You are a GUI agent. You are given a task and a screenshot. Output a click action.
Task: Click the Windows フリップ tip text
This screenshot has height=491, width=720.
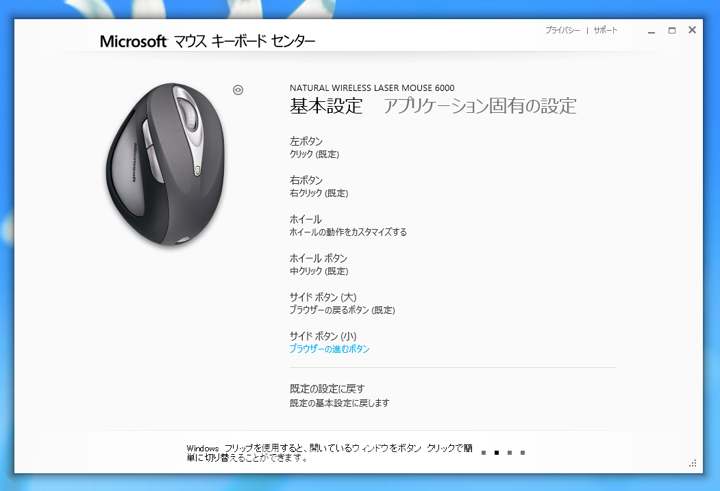coord(329,453)
